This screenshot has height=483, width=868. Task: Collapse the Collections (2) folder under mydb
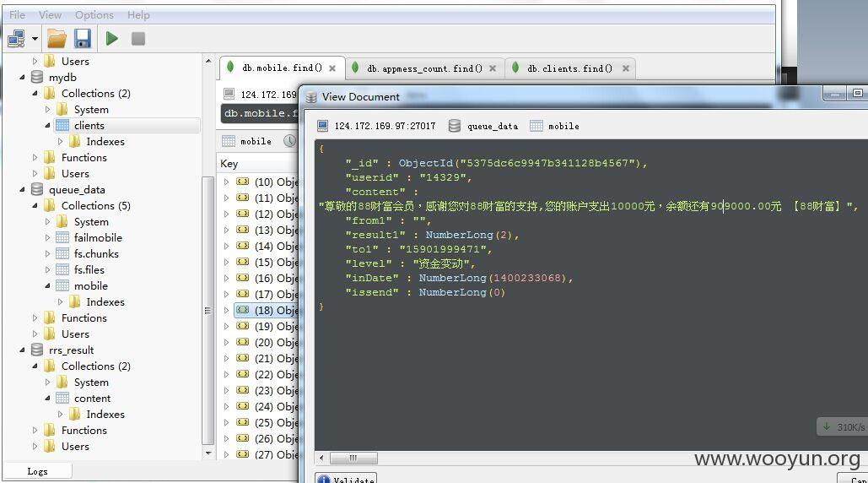point(35,93)
